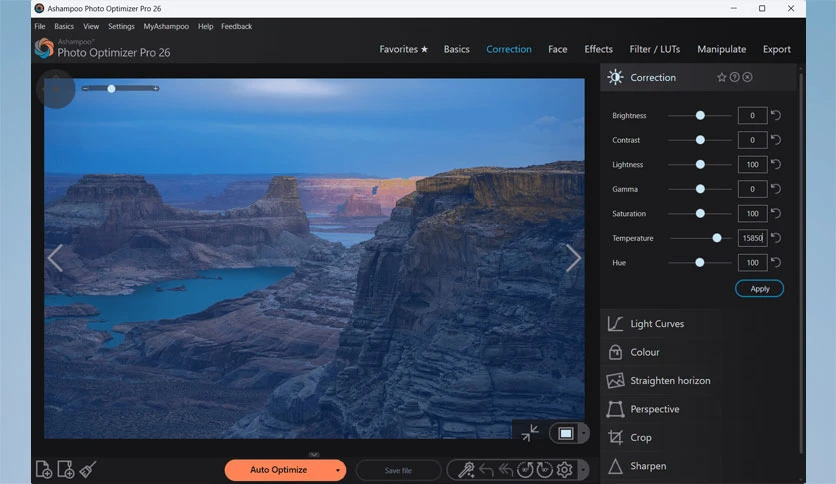Image resolution: width=836 pixels, height=484 pixels.
Task: Expand the Auto Optimize dropdown arrow
Action: [x=337, y=470]
